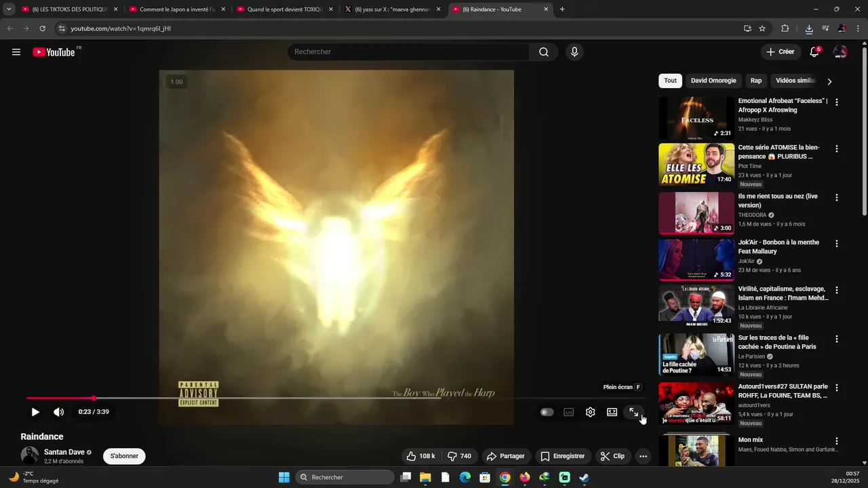Open options for Autourd1vers#27 SULTAN video
This screenshot has width=868, height=488.
pyautogui.click(x=837, y=388)
